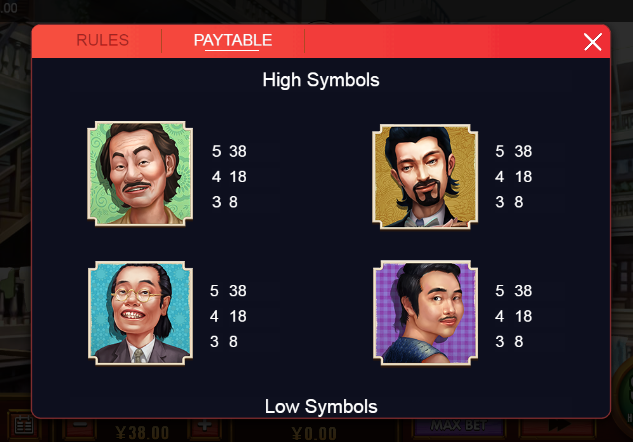Click the purple-background man symbol
This screenshot has width=633, height=442.
click(x=425, y=312)
